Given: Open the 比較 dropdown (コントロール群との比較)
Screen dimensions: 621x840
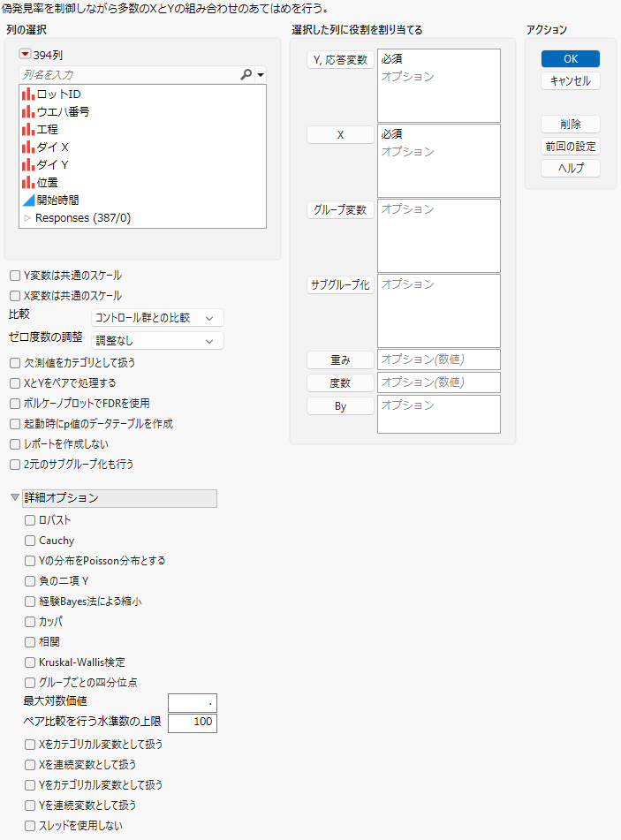Looking at the screenshot, I should (x=157, y=318).
